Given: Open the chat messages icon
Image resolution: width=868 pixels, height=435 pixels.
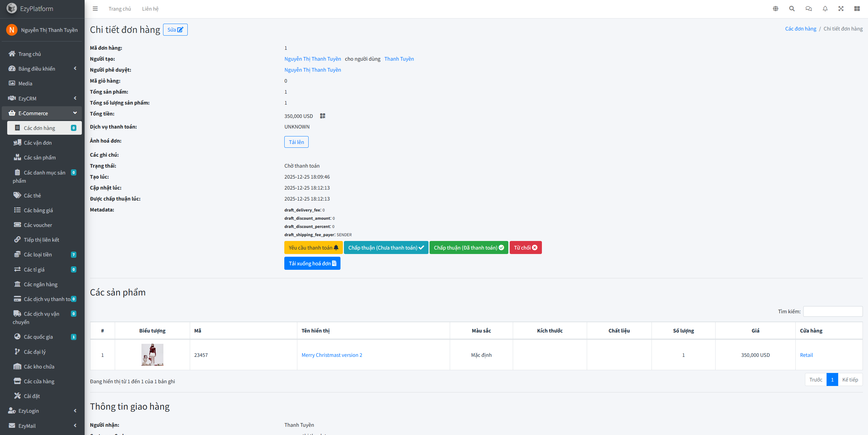Looking at the screenshot, I should (808, 9).
